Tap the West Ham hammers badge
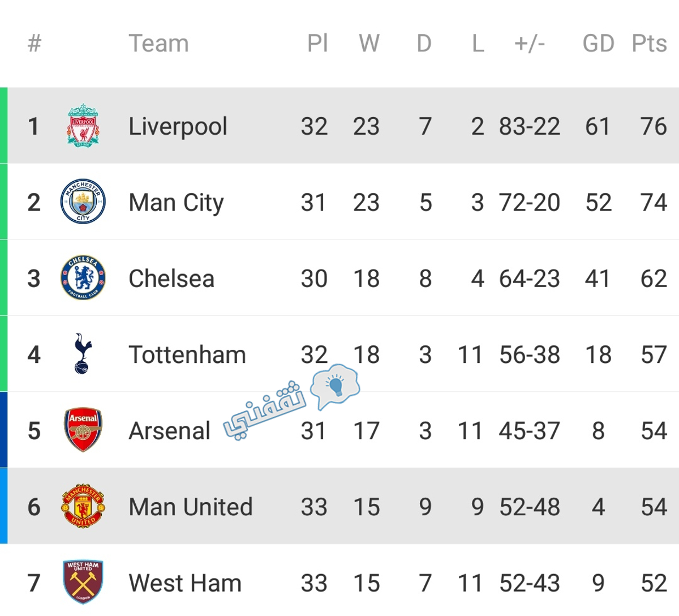Screen dimensions: 679x616 [83, 582]
